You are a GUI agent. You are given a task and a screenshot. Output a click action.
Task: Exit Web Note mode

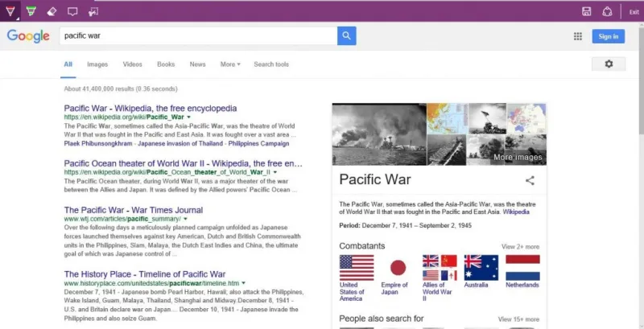point(634,12)
